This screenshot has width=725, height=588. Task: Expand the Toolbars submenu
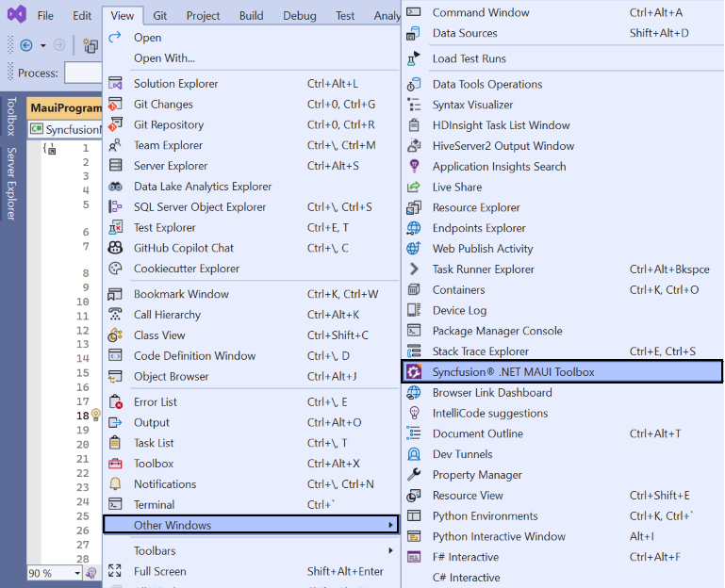coord(251,550)
